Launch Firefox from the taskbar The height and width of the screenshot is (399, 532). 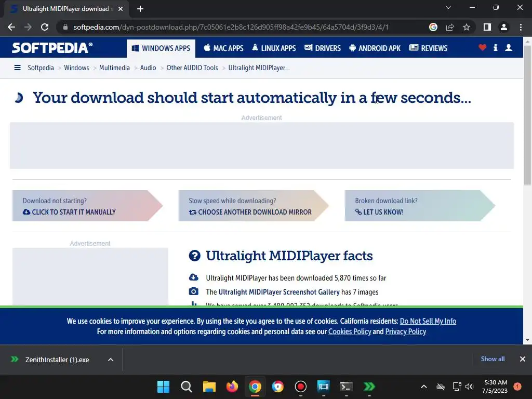click(232, 387)
